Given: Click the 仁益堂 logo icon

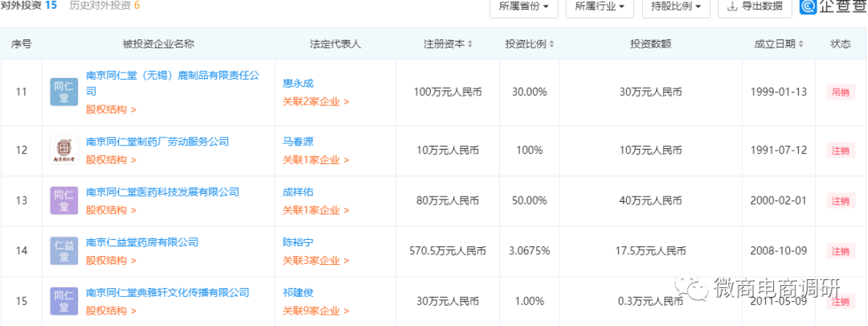Looking at the screenshot, I should (64, 250).
